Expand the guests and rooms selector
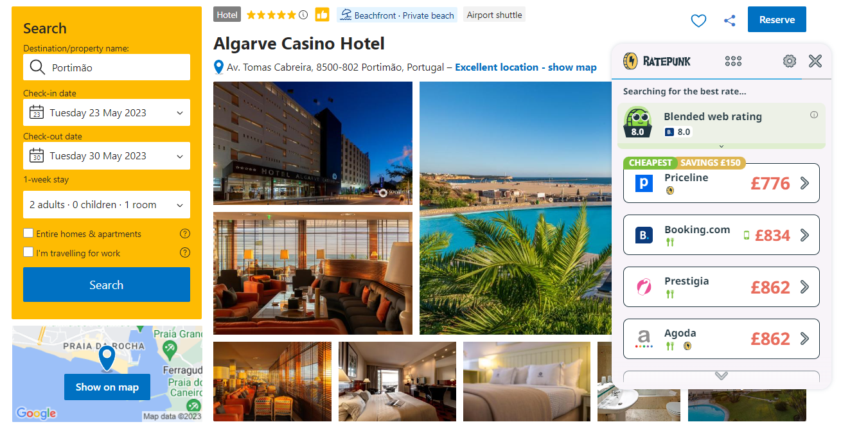 coord(107,204)
